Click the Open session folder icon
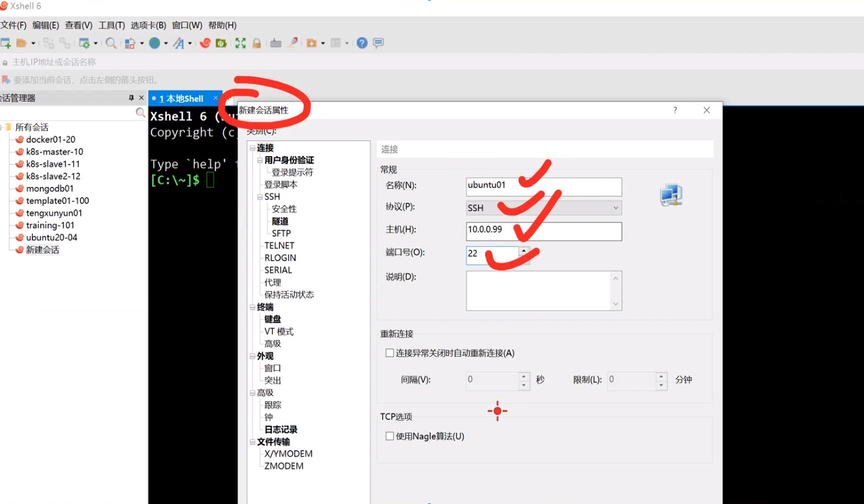Screen dimensions: 864x504 (21, 43)
